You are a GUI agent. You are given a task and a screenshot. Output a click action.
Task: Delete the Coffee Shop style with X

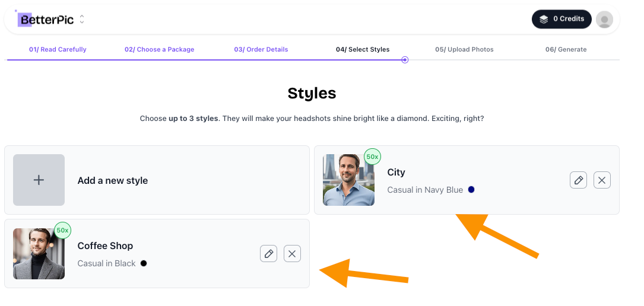coord(293,253)
